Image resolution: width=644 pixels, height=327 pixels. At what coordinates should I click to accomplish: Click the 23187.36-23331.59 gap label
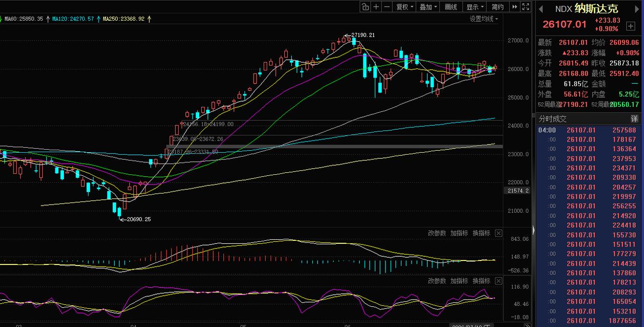(x=193, y=151)
